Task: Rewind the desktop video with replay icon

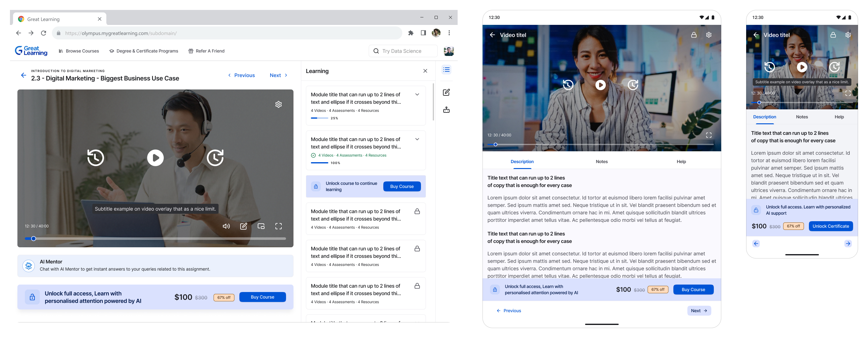Action: click(x=96, y=158)
